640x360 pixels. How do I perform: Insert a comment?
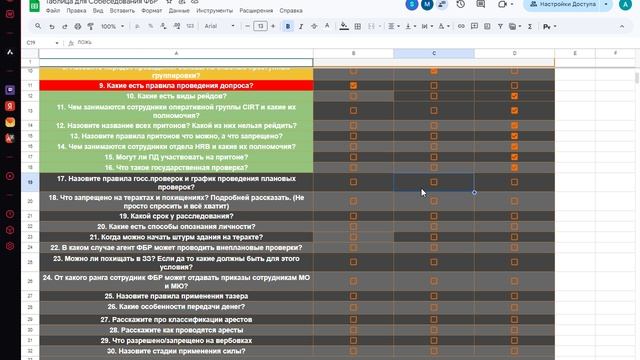474,26
